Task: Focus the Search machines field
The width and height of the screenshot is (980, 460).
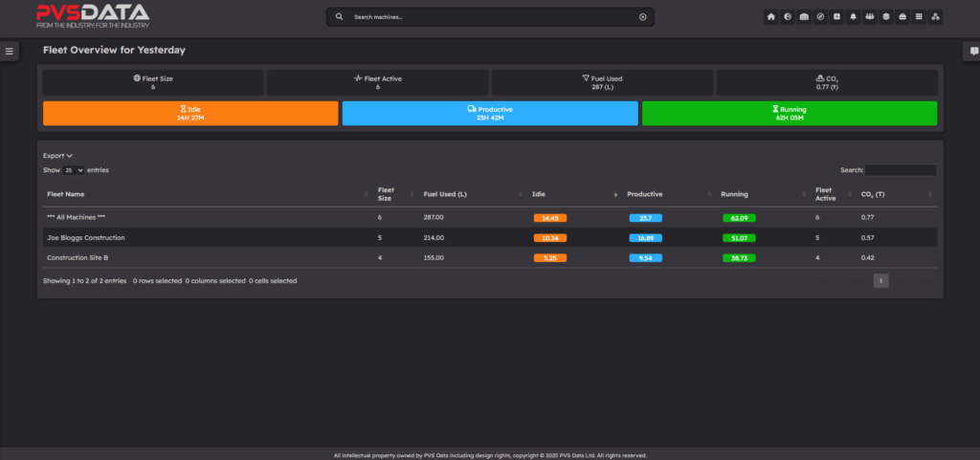Action: pyautogui.click(x=490, y=17)
